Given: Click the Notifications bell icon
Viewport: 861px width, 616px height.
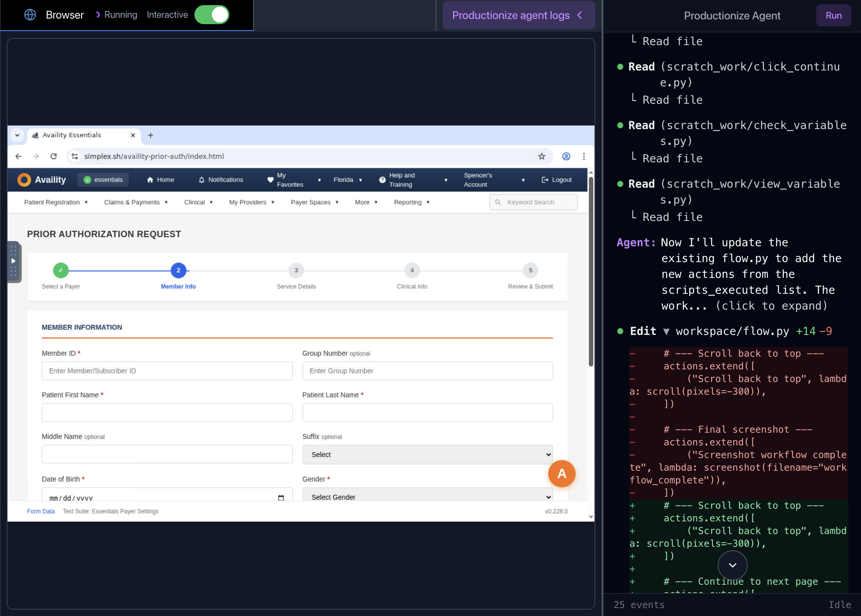Looking at the screenshot, I should 202,180.
